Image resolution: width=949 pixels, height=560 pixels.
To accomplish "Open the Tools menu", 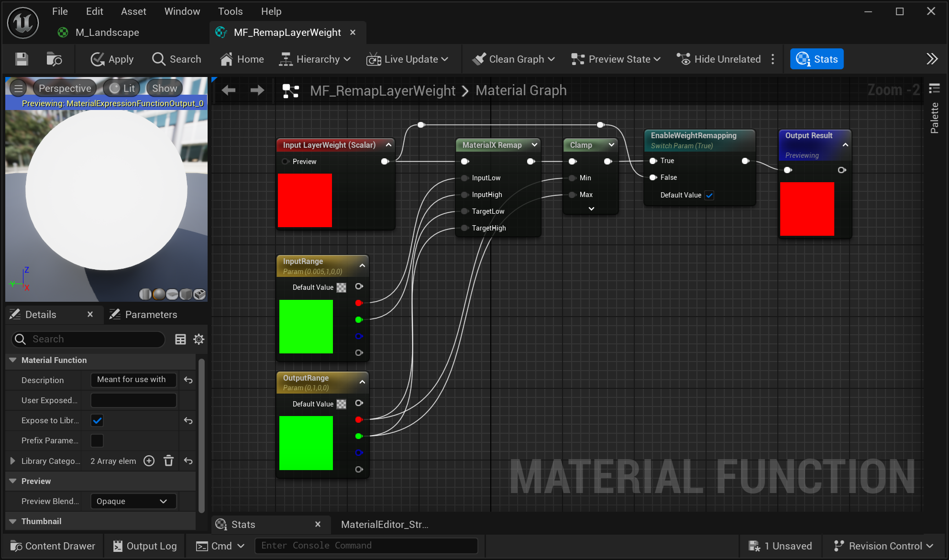I will pyautogui.click(x=230, y=11).
